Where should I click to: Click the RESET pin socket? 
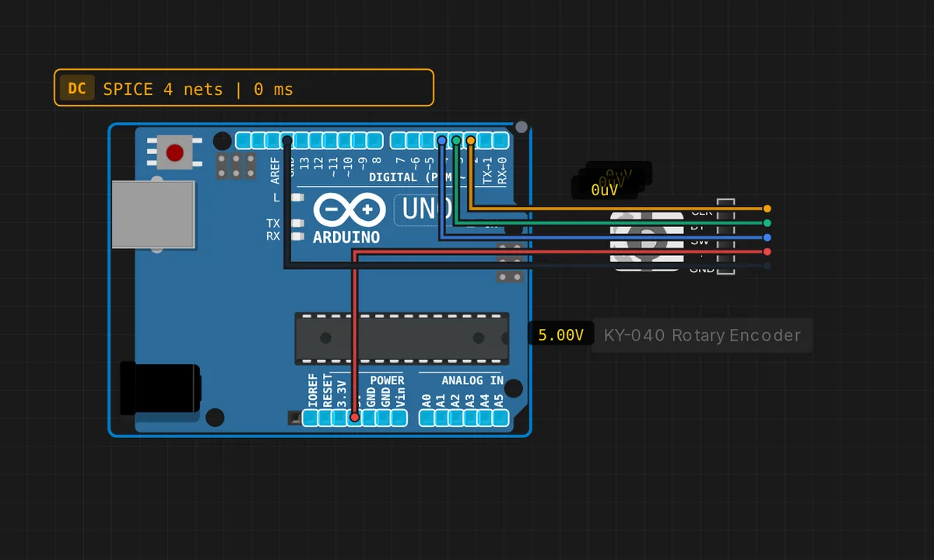pyautogui.click(x=325, y=418)
